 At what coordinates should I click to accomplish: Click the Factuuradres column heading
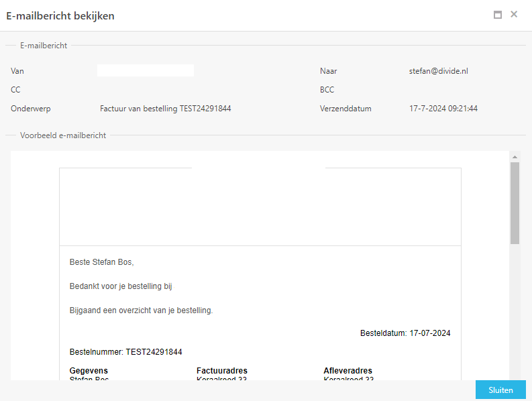click(x=222, y=370)
